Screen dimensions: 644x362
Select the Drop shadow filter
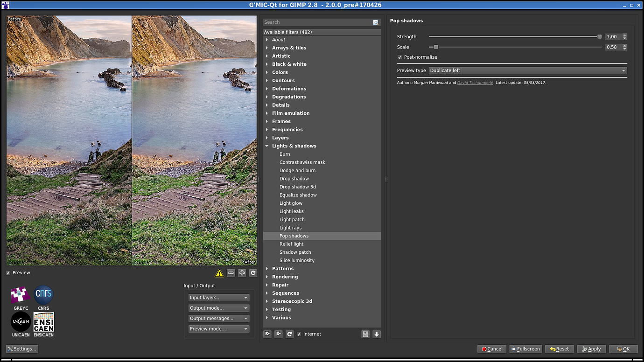294,178
